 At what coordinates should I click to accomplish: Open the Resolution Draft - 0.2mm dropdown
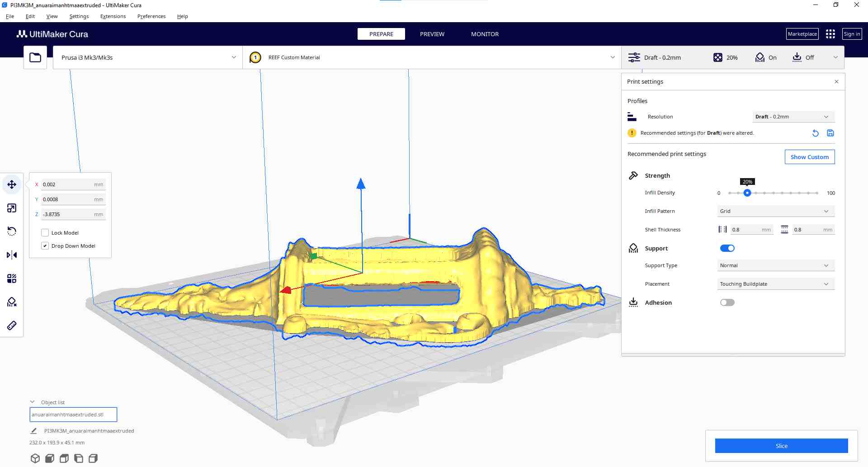coord(793,117)
